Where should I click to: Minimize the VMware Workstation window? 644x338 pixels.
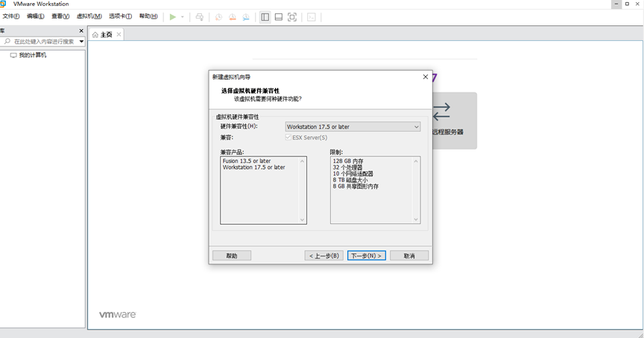[x=616, y=4]
